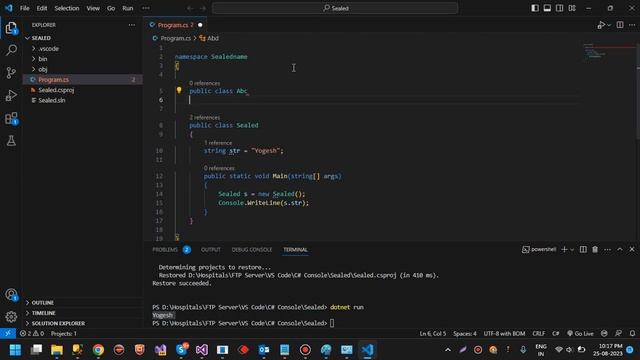640x360 pixels.
Task: Open Source Control view
Action: tap(11, 73)
